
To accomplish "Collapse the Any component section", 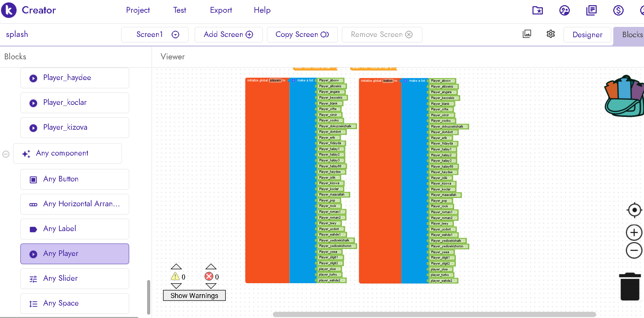I will [x=6, y=154].
